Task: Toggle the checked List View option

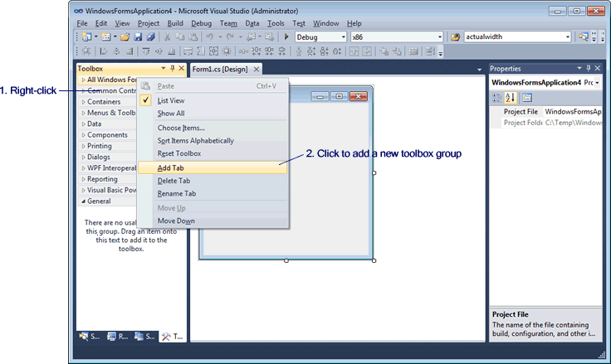Action: point(171,100)
